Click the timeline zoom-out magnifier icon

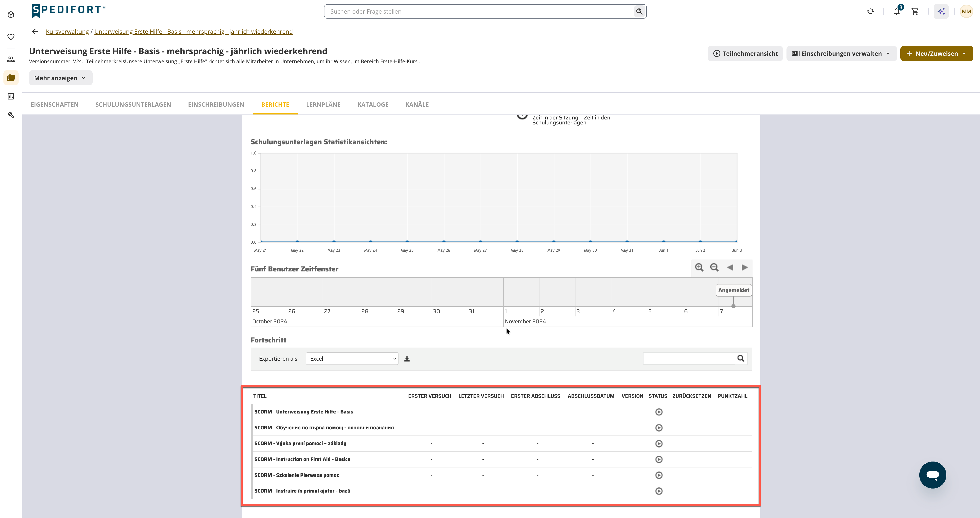715,268
